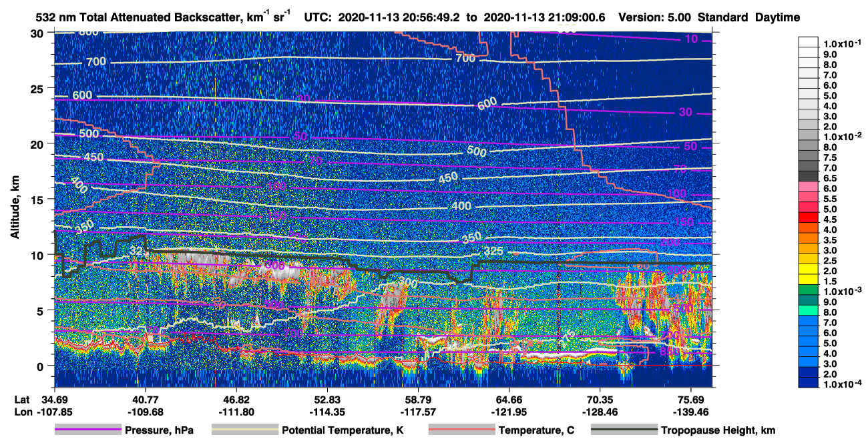The image size is (868, 445).
Task: Click the word 'Daytime' in the header
Action: [777, 18]
